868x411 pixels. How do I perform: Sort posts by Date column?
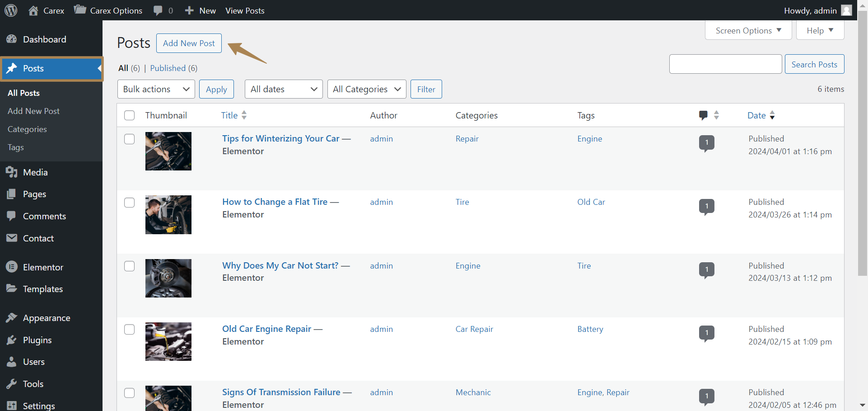click(761, 115)
